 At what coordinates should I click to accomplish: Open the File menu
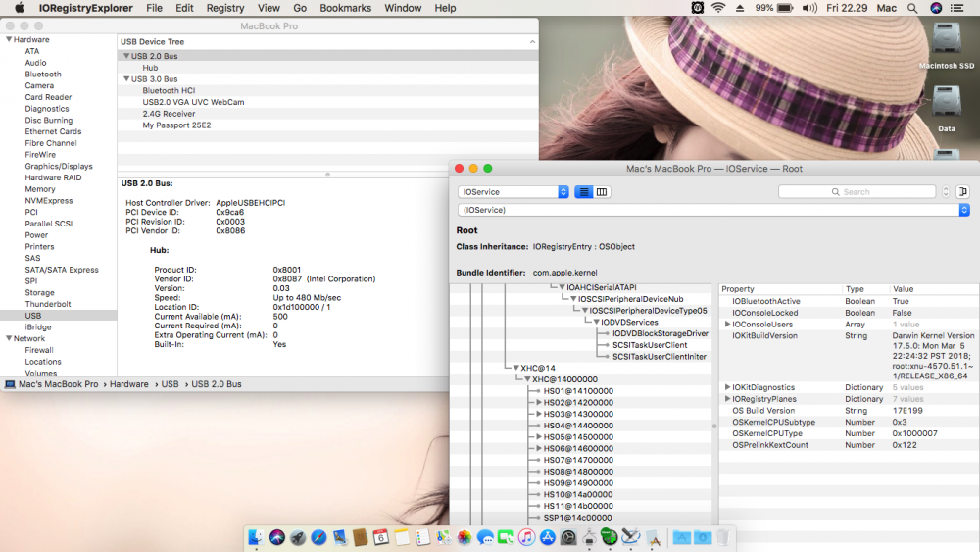click(x=155, y=8)
